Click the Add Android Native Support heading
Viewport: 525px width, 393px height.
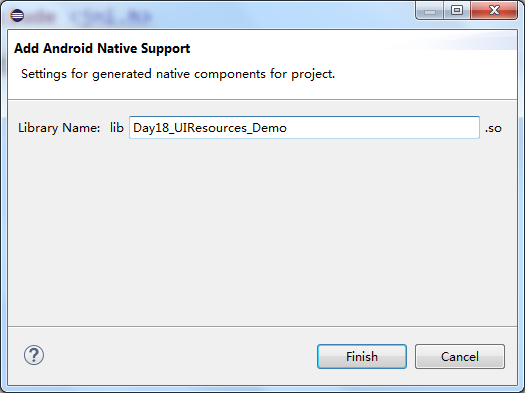(102, 49)
